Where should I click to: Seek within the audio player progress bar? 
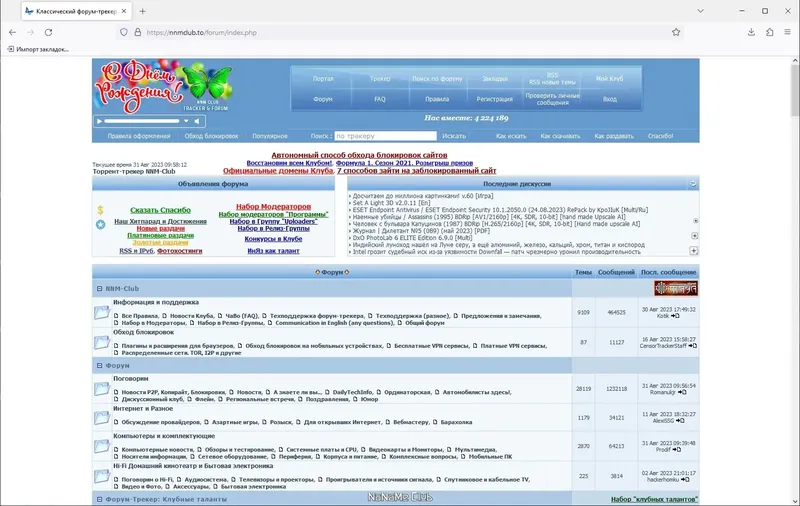(142, 121)
